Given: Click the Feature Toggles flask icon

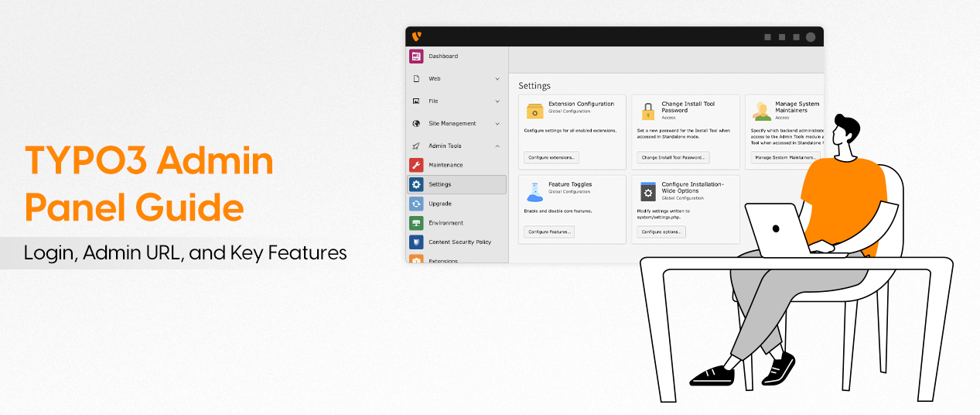Looking at the screenshot, I should pyautogui.click(x=534, y=190).
